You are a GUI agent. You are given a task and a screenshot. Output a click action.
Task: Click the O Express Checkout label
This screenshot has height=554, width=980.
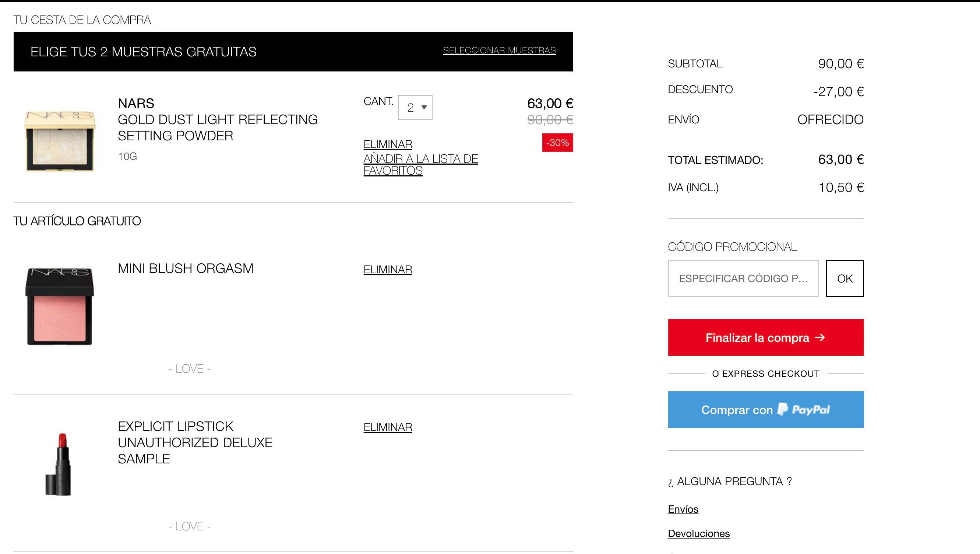[x=765, y=374]
